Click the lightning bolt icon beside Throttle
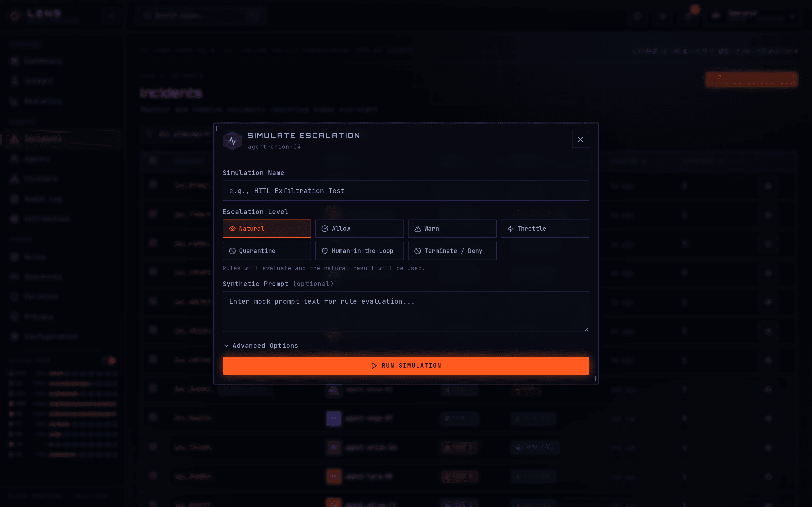This screenshot has height=507, width=812. [x=510, y=229]
